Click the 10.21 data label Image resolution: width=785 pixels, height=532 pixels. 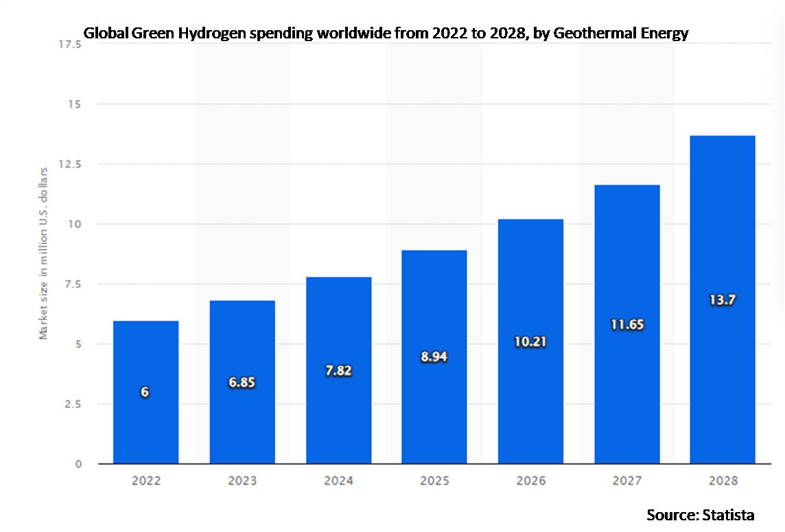click(530, 341)
